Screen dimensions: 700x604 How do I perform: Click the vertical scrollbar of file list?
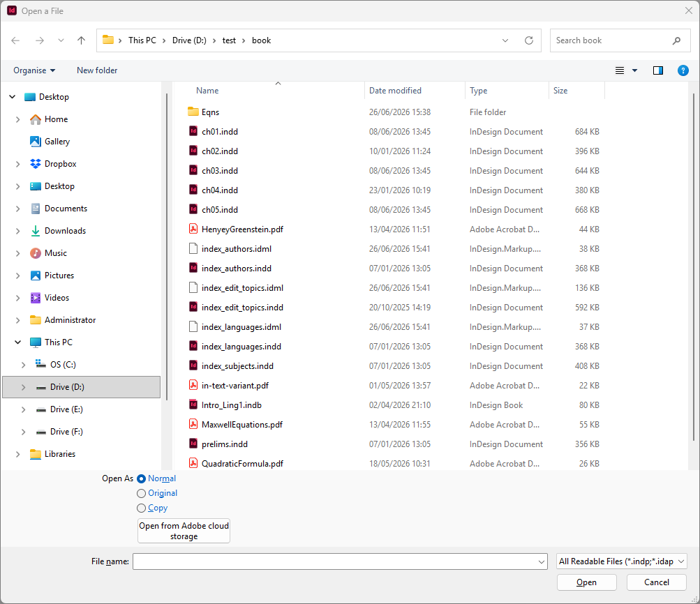point(693,268)
